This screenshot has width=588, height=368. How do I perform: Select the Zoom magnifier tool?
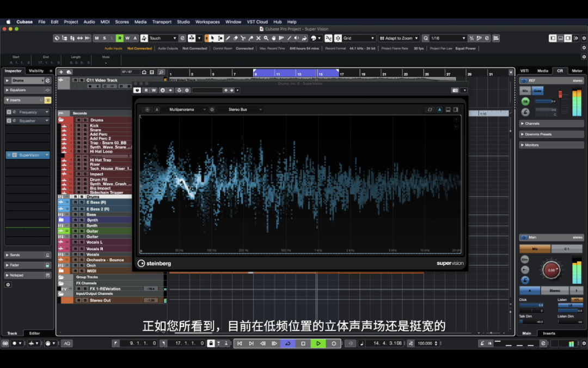point(266,38)
